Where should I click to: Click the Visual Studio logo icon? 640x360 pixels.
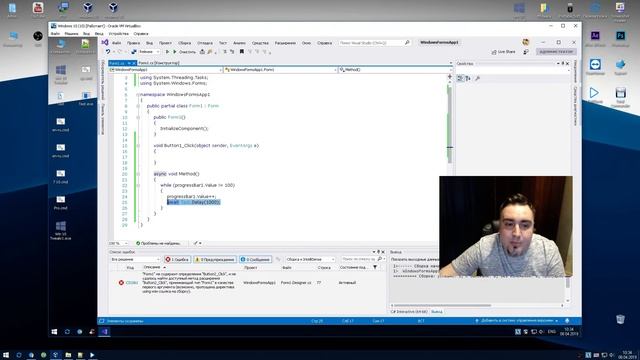pos(105,42)
